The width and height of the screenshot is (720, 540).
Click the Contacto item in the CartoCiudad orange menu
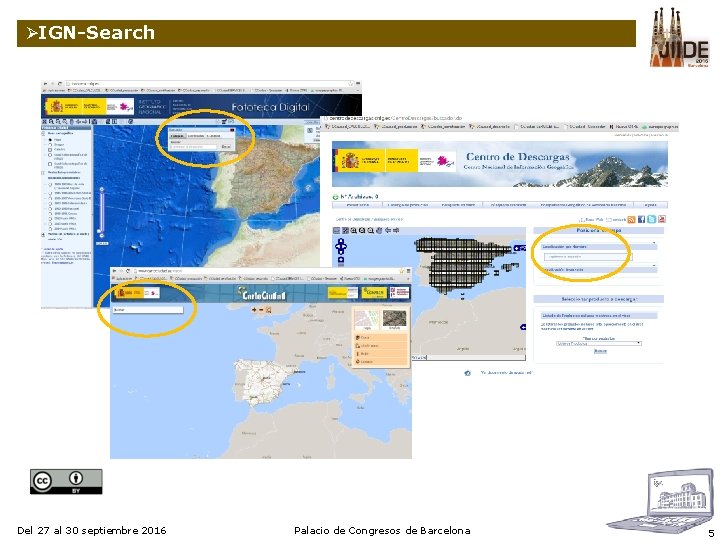click(x=380, y=362)
